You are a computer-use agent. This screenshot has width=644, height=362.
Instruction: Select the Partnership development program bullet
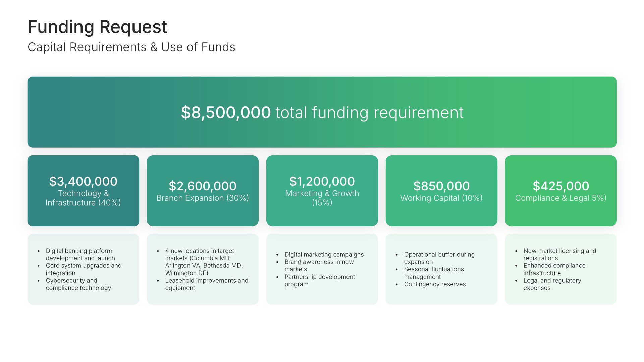coord(319,280)
